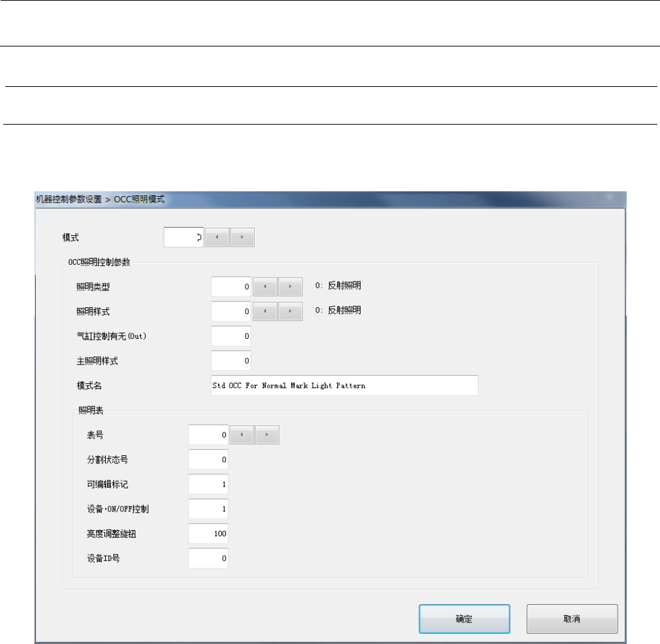Image resolution: width=660 pixels, height=644 pixels.
Task: Decrease 模式 with the left arrow
Action: 217,237
